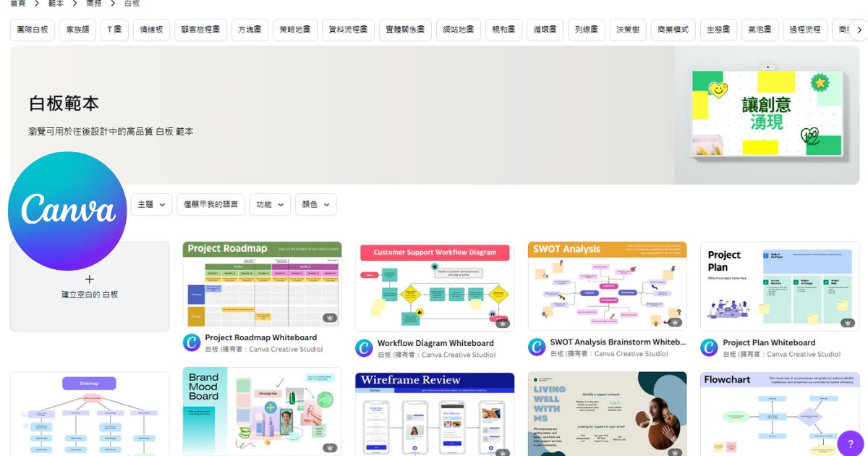Select the 過程流程 category chip
868x456 pixels.
tap(806, 30)
